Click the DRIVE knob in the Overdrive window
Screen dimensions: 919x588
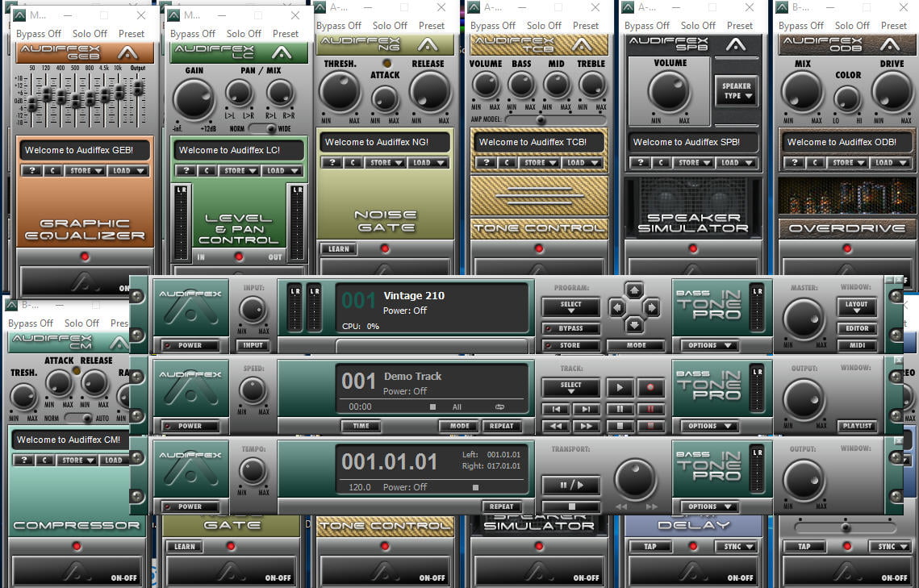coord(892,92)
